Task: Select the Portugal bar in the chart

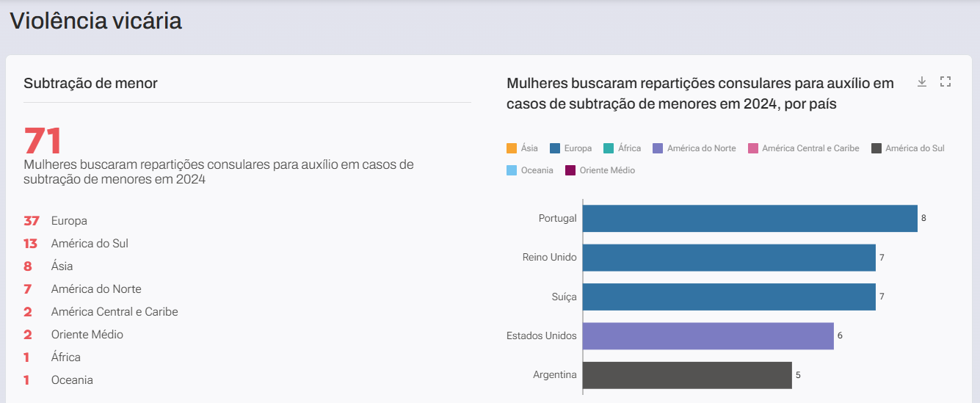Action: click(x=750, y=218)
